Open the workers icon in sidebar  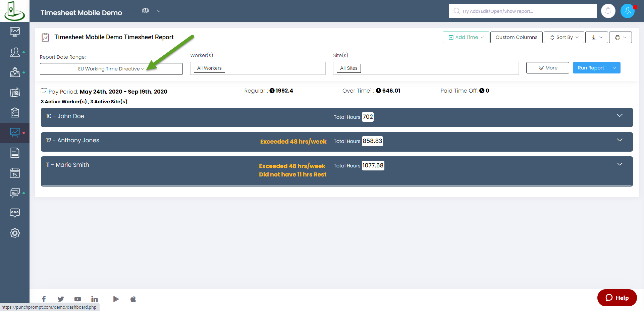[x=15, y=52]
